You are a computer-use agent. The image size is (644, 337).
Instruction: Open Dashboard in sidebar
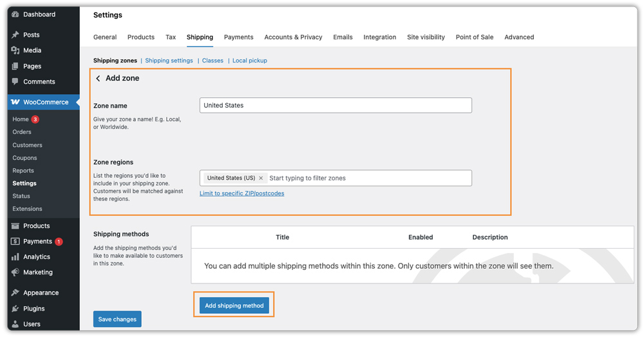coord(39,14)
